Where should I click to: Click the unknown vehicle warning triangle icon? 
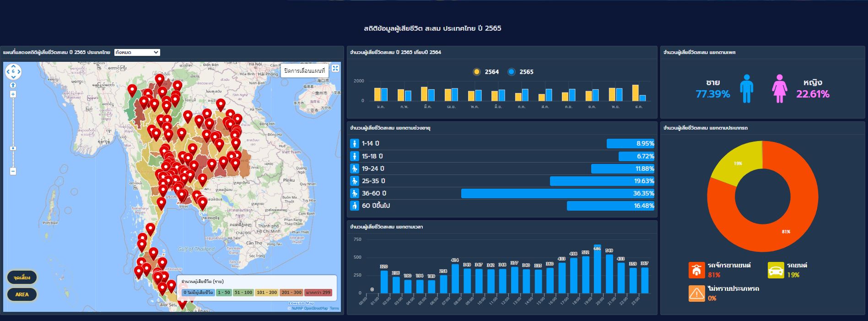[696, 293]
